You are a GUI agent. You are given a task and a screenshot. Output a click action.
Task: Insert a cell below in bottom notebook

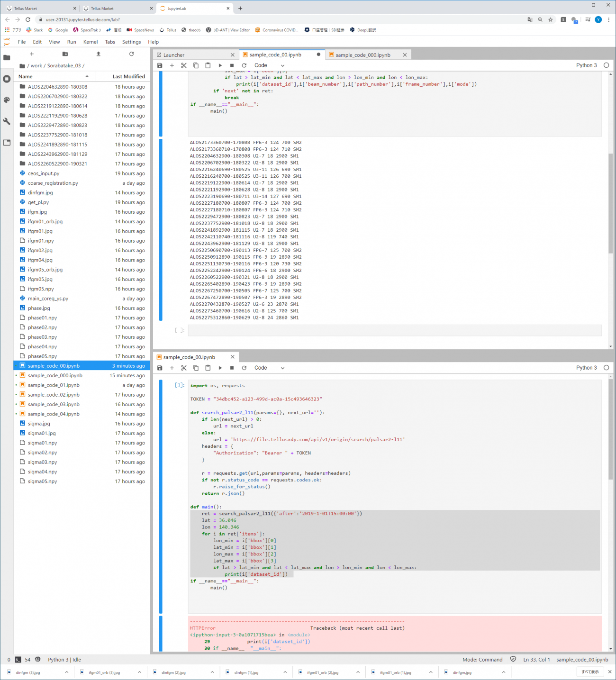pyautogui.click(x=172, y=368)
